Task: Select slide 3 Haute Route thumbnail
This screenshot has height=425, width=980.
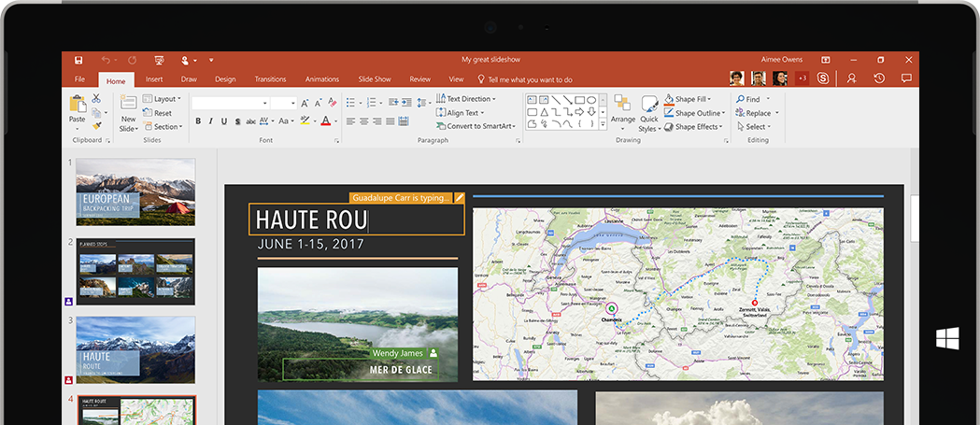Action: (x=135, y=350)
